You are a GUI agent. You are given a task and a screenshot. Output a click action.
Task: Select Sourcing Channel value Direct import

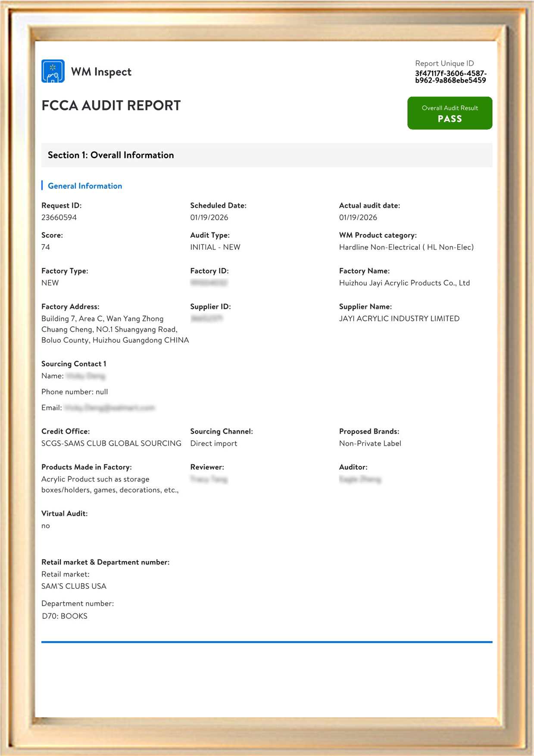coord(214,444)
